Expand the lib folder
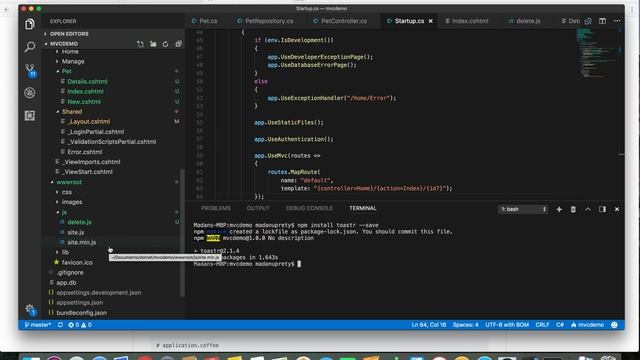The height and width of the screenshot is (360, 640). (x=65, y=252)
